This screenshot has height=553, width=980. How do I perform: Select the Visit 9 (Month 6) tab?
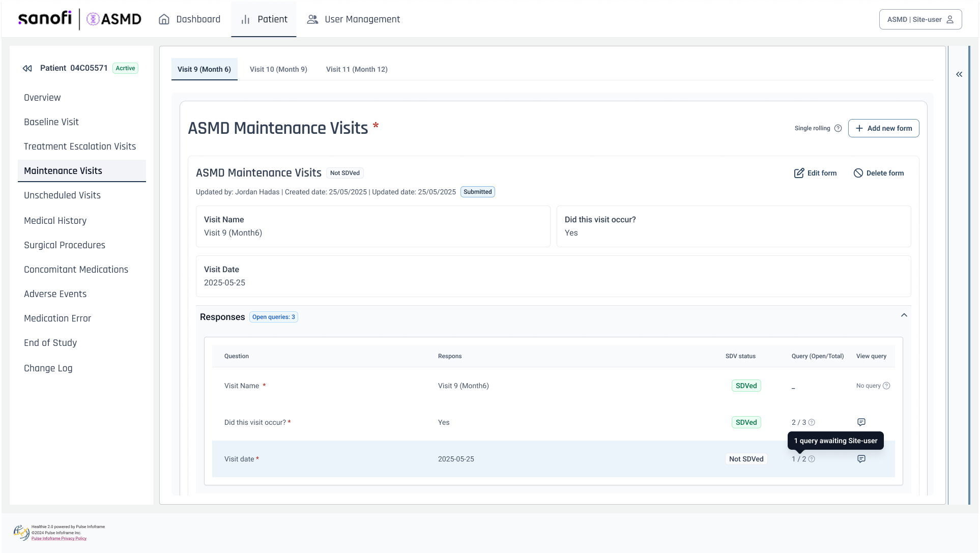pos(204,69)
